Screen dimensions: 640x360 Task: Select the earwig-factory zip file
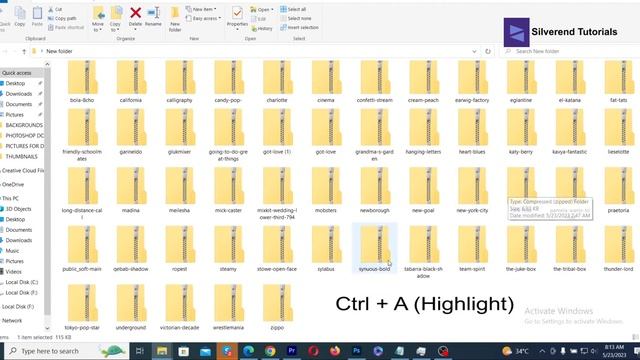[x=472, y=82]
